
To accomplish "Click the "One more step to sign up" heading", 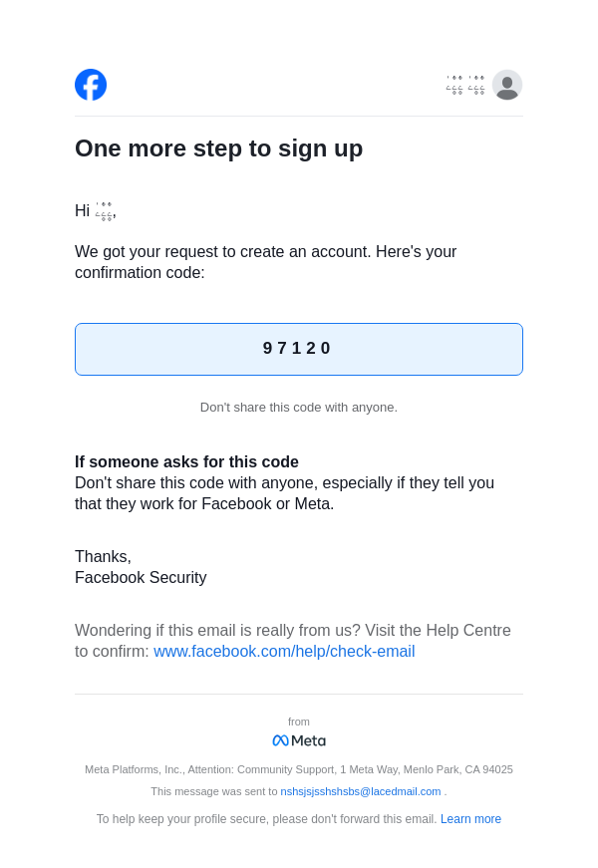I will 218,148.
